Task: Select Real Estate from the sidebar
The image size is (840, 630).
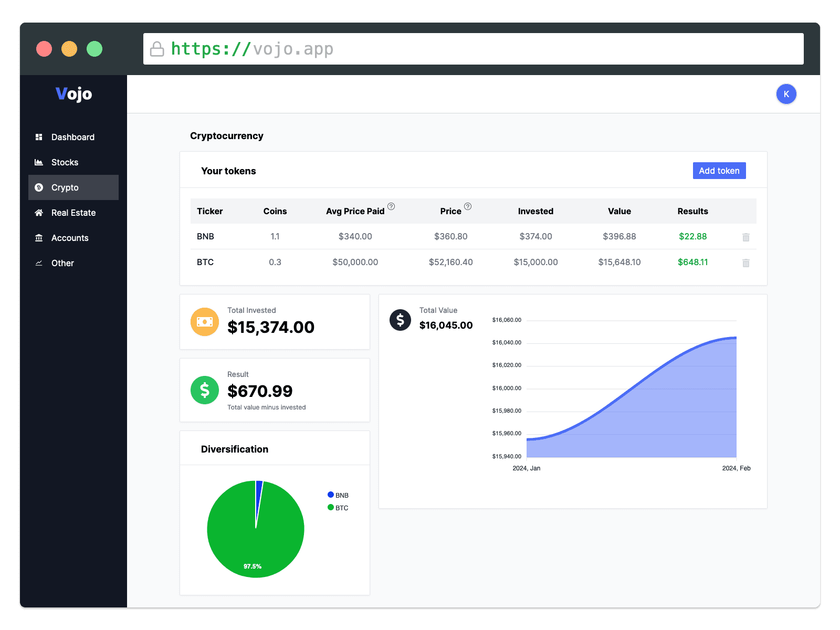Action: coord(73,213)
